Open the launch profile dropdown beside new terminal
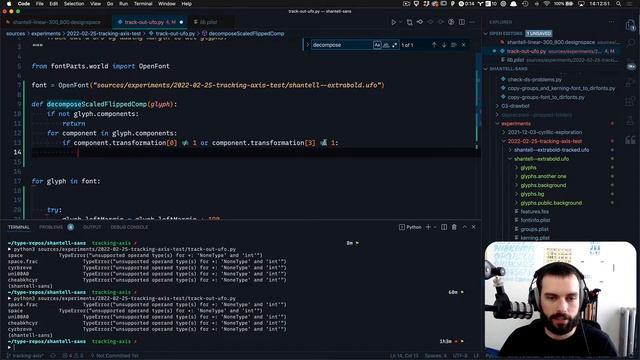The width and height of the screenshot is (640, 360). (435, 227)
